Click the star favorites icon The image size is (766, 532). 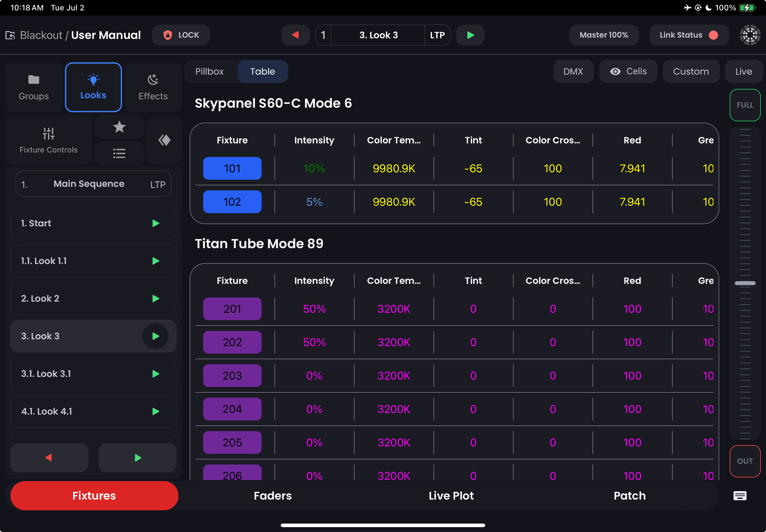[x=119, y=127]
